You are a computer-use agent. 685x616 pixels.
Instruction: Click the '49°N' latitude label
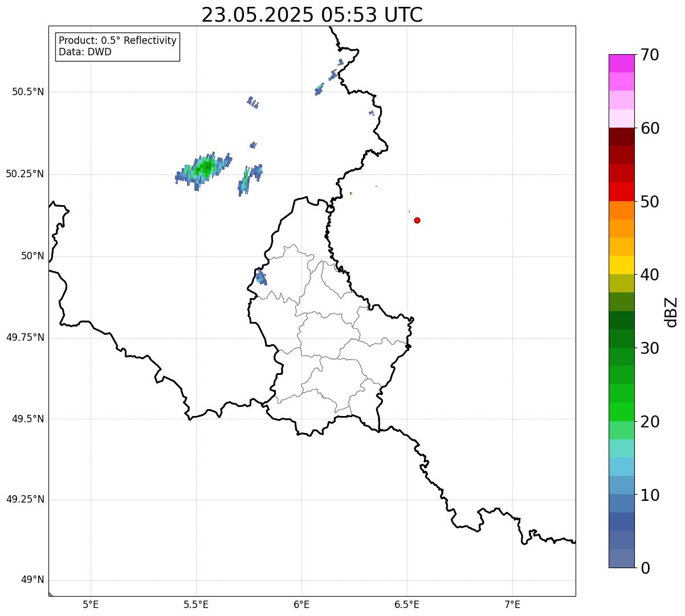(x=32, y=580)
